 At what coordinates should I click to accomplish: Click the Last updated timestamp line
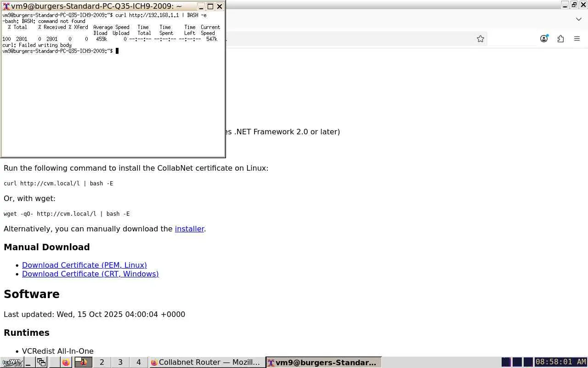pyautogui.click(x=94, y=314)
